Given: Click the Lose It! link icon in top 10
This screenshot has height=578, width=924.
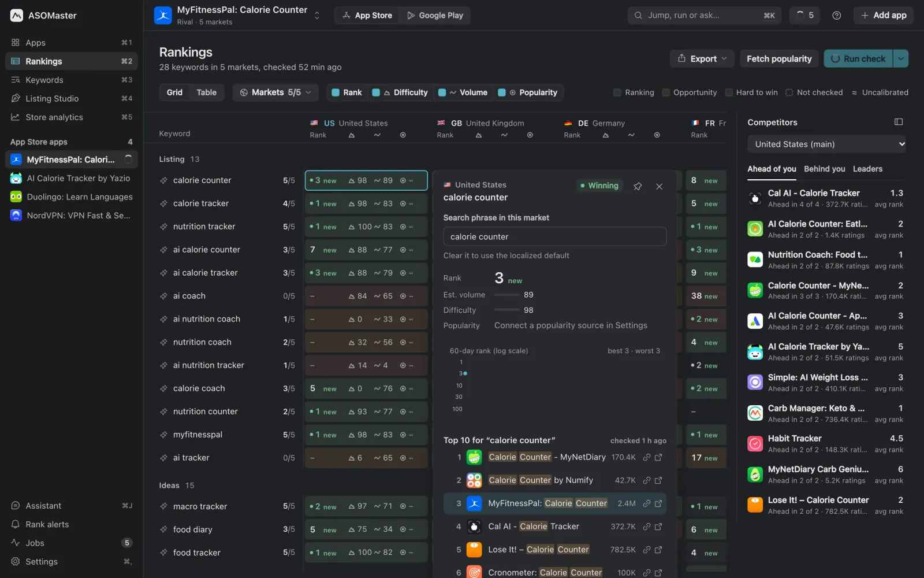Looking at the screenshot, I should click(647, 550).
